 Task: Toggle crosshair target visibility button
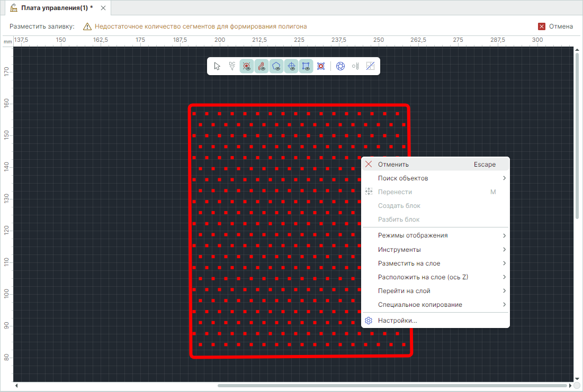pos(291,66)
